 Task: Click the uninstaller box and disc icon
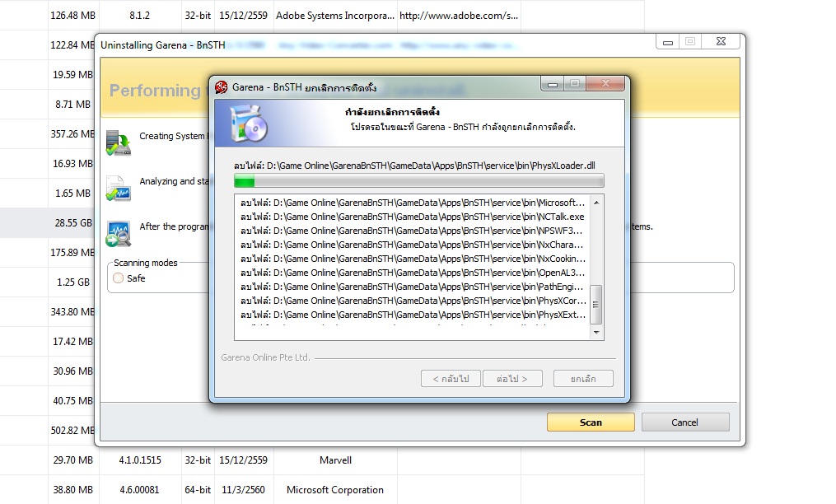pyautogui.click(x=249, y=124)
